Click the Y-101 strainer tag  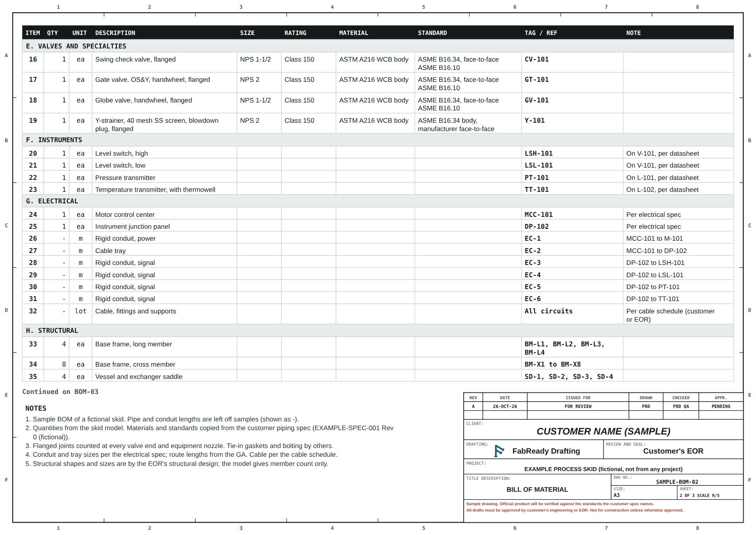534,121
